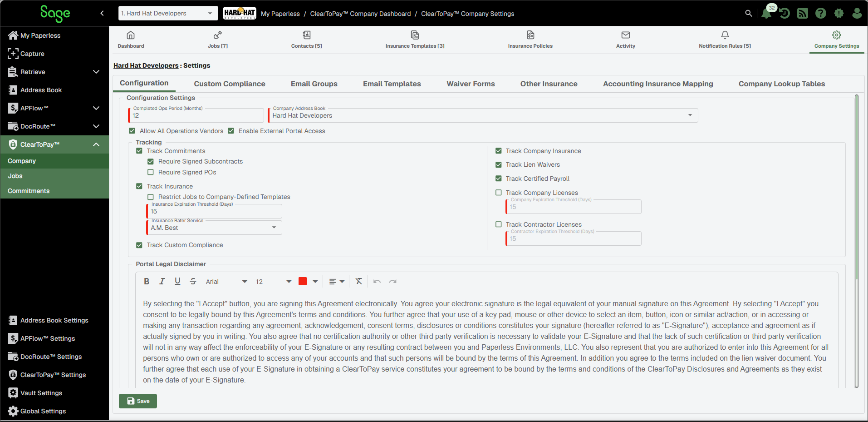The image size is (868, 422).
Task: Toggle Track Custom Compliance
Action: (139, 245)
